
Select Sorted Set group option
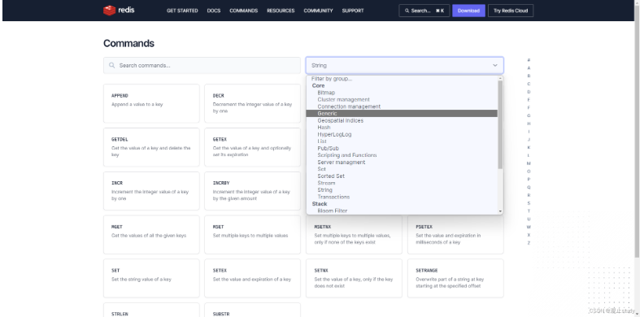pos(401,176)
